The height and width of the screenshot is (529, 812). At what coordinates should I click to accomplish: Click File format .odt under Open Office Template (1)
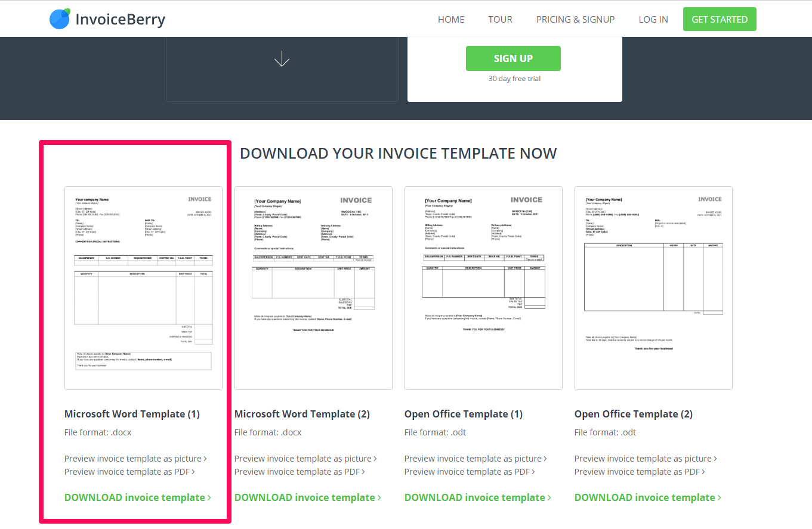click(436, 432)
